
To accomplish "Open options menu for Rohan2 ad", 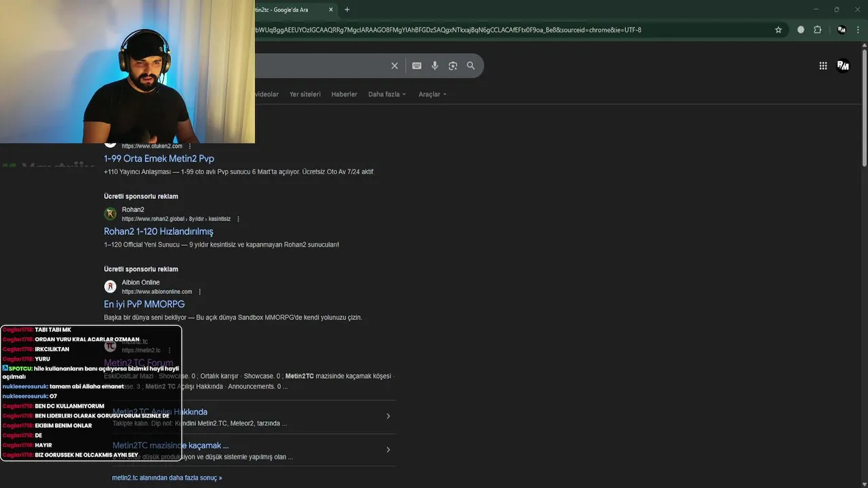I will [238, 219].
